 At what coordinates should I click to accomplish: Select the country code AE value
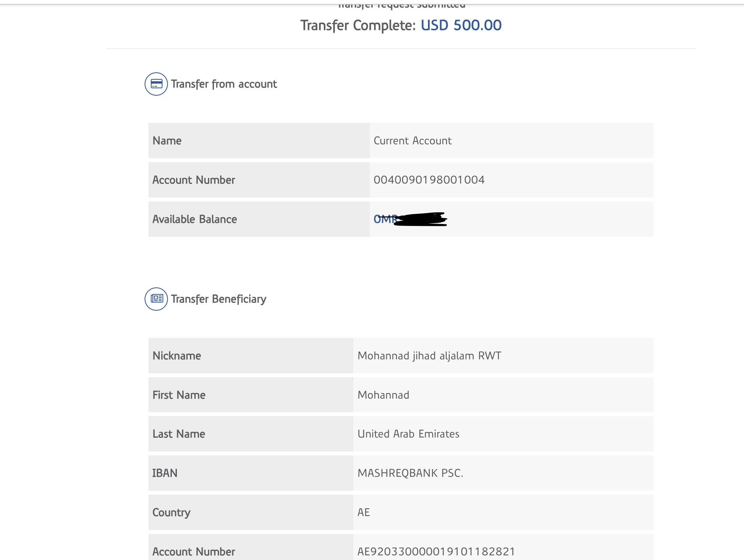coord(364,513)
